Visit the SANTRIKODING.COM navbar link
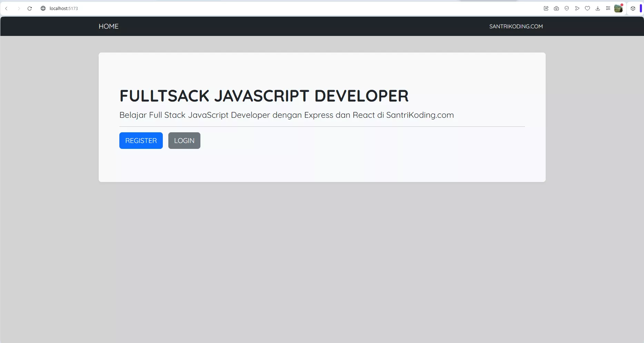 (516, 26)
